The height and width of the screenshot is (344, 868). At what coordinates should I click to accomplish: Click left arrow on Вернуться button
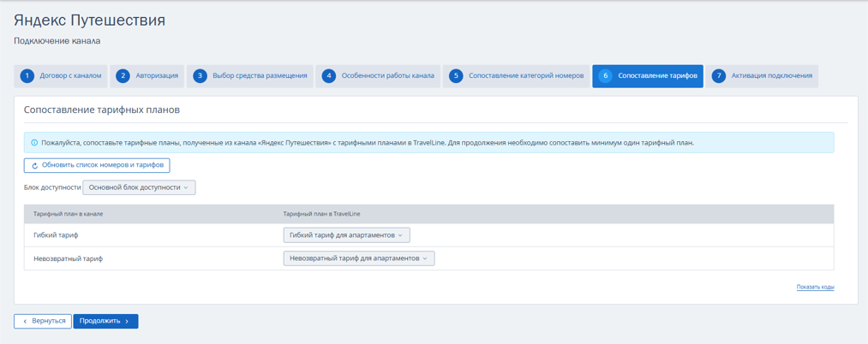coord(25,322)
